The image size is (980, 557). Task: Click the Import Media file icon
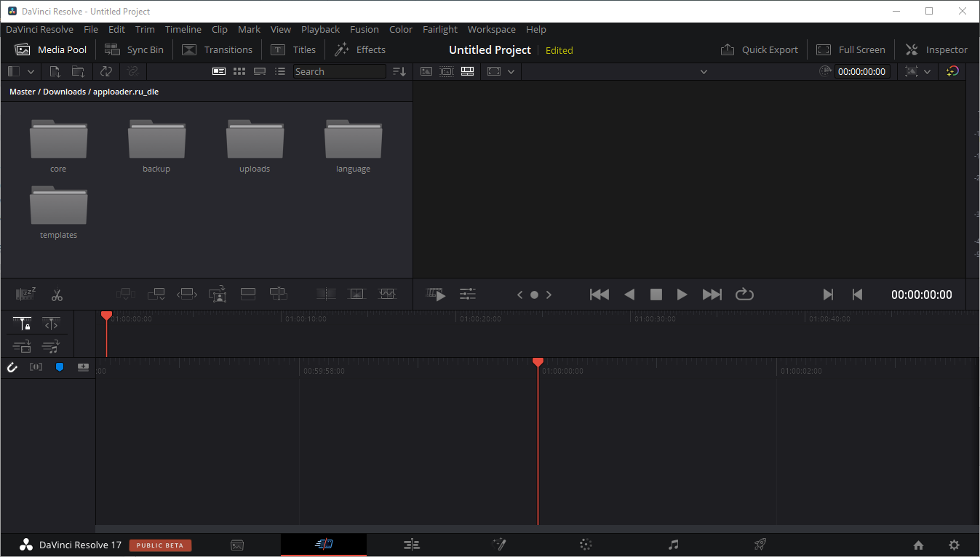tap(55, 71)
